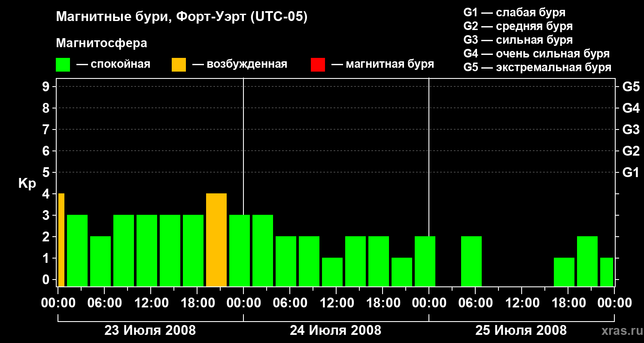The image size is (644, 343).
Task: Click the 'Магнитосфера' legend heading
Action: point(101,43)
